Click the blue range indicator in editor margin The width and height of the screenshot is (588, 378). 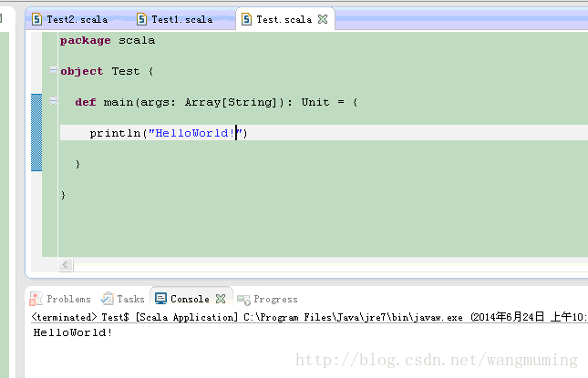click(x=36, y=132)
